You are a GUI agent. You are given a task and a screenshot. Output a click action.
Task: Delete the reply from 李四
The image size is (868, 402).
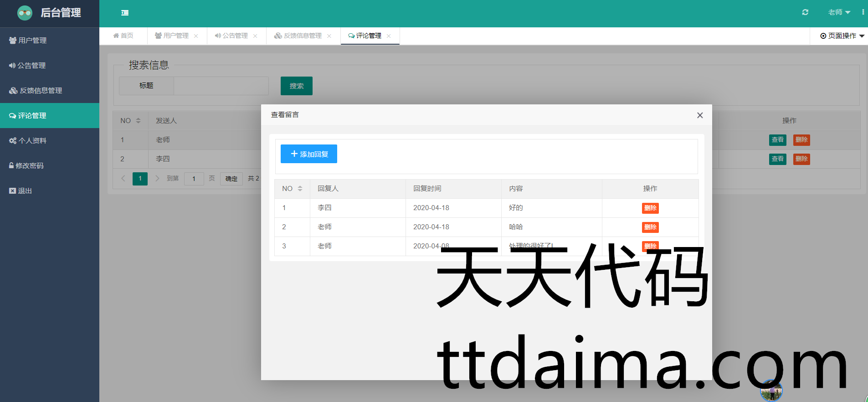(x=650, y=208)
